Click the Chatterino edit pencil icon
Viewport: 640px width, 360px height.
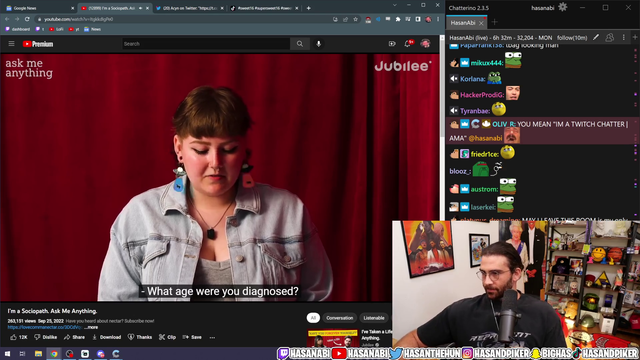(596, 38)
